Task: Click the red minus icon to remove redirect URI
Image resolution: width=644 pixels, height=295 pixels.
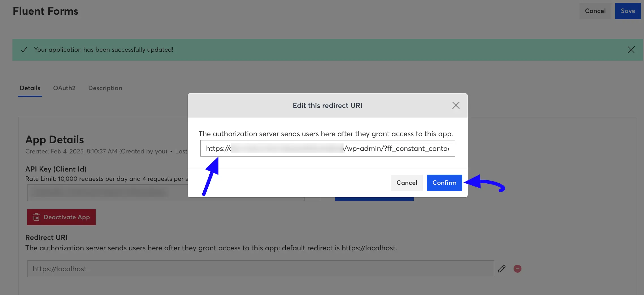Action: 518,268
